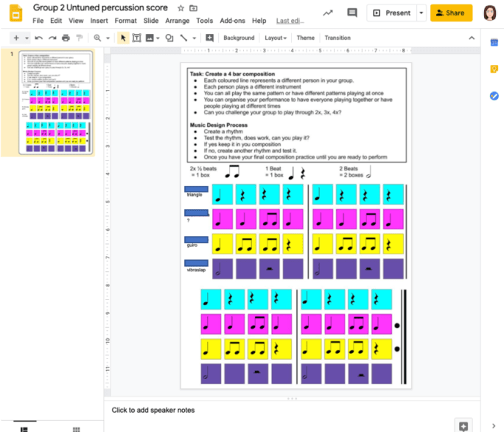Switch to grid view icon
The width and height of the screenshot is (504, 432).
click(x=76, y=429)
